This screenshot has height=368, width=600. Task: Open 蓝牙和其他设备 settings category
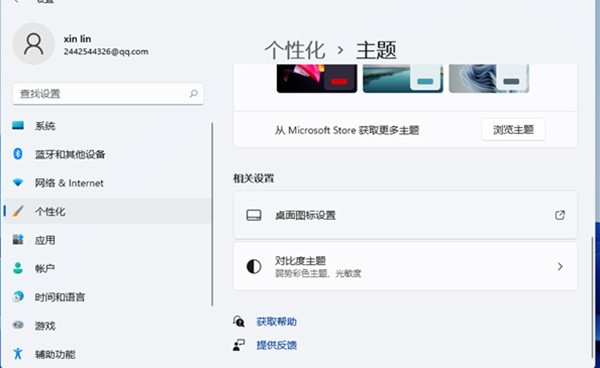tap(107, 154)
